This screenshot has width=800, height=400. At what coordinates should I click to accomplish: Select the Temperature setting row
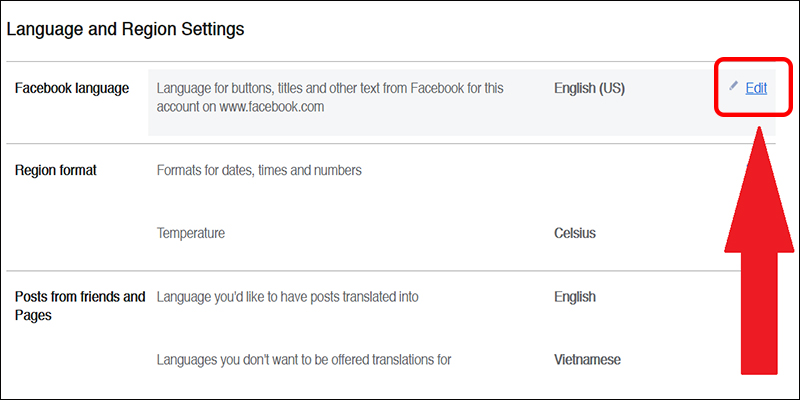point(191,233)
